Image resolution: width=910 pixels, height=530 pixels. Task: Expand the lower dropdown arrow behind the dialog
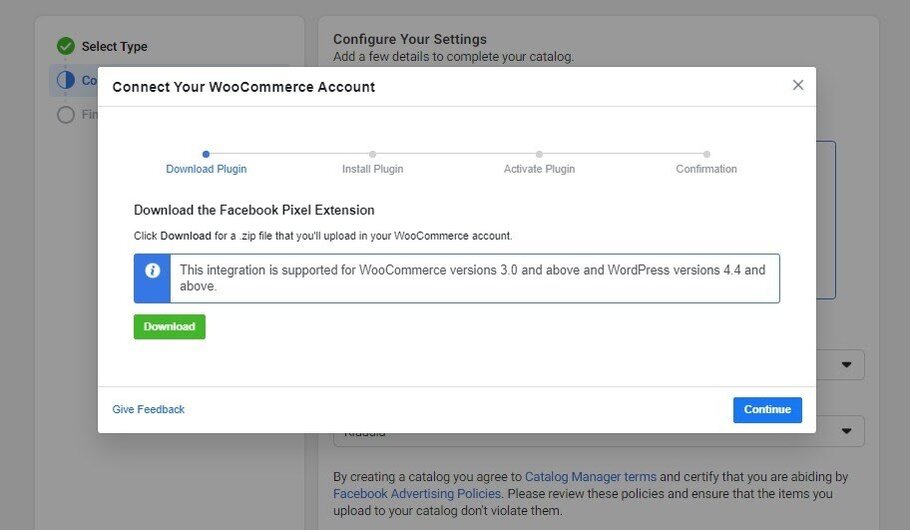point(848,431)
